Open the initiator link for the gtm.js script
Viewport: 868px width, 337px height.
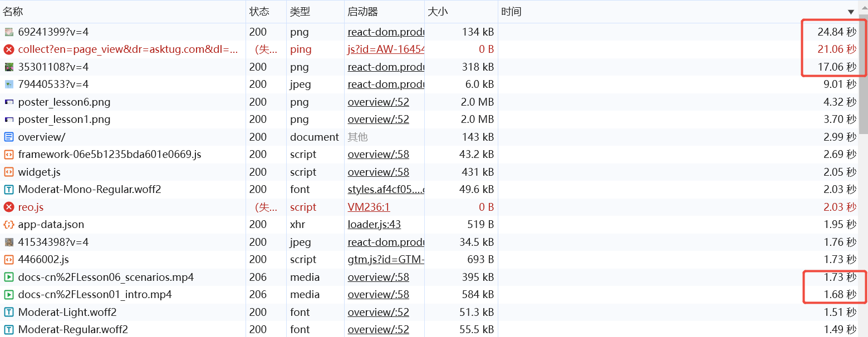coord(385,260)
